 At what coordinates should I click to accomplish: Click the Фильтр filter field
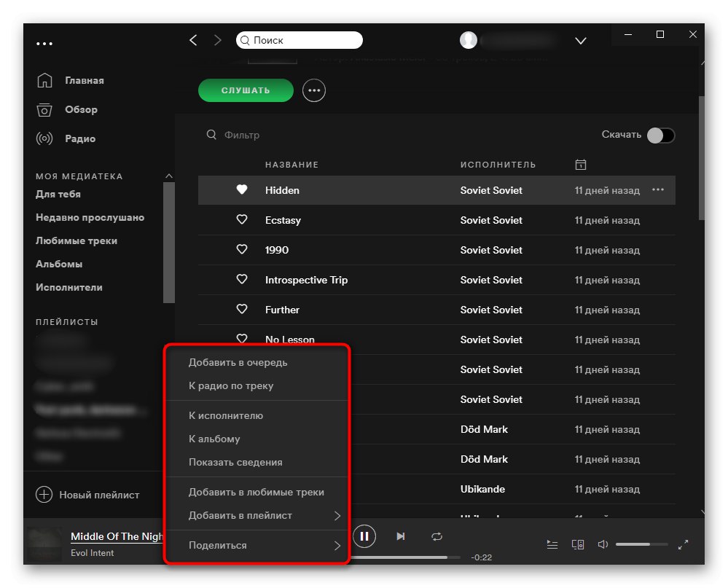(241, 135)
